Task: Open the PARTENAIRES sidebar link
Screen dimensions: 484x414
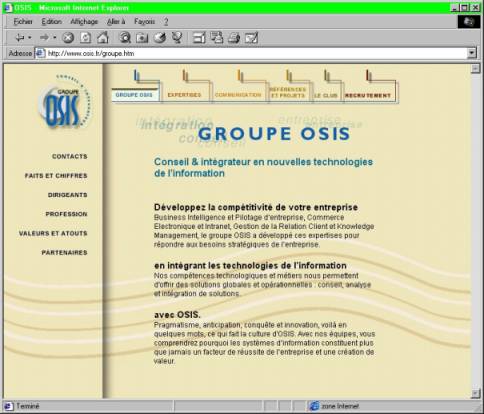Action: click(x=64, y=253)
